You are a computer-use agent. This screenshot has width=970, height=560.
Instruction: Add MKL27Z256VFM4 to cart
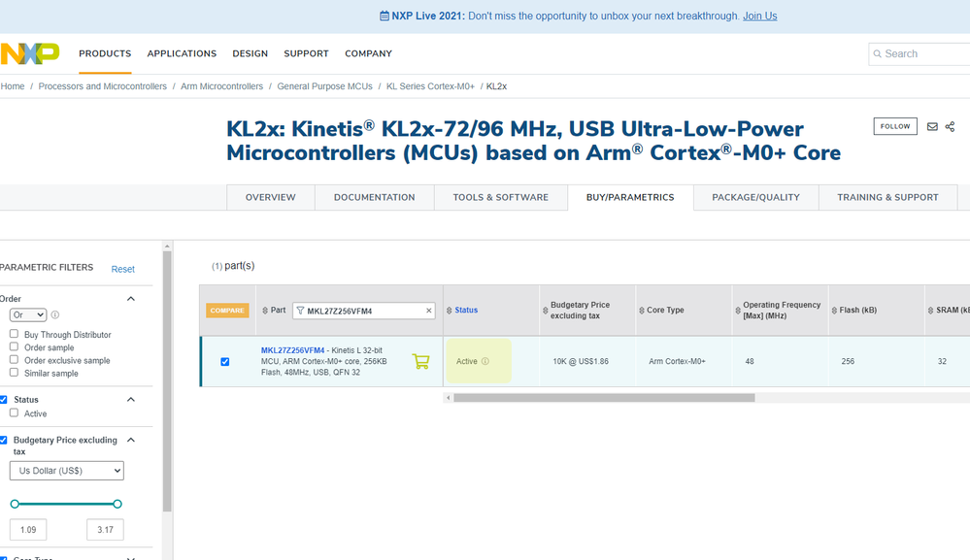tap(420, 361)
